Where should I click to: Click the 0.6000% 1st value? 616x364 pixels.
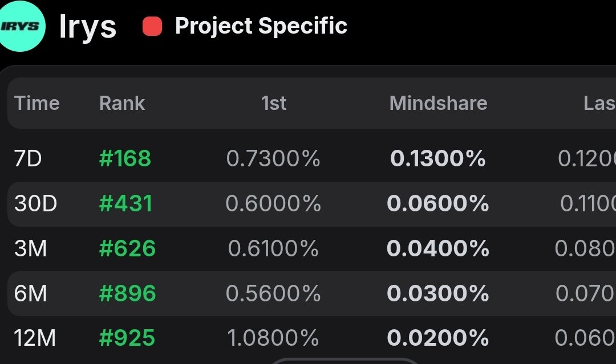pos(273,203)
